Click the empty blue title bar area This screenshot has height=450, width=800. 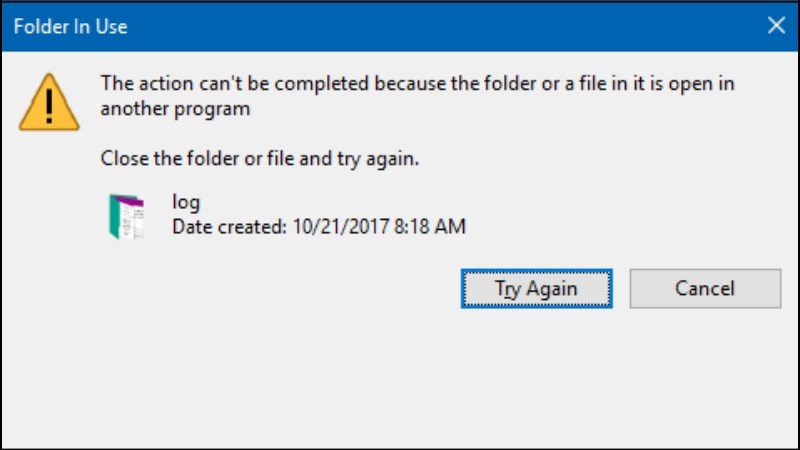tap(444, 26)
